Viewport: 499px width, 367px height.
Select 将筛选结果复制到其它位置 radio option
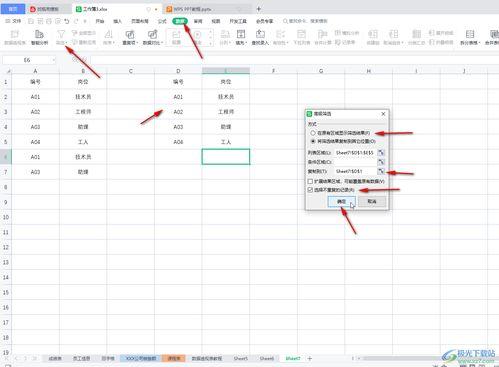click(313, 141)
